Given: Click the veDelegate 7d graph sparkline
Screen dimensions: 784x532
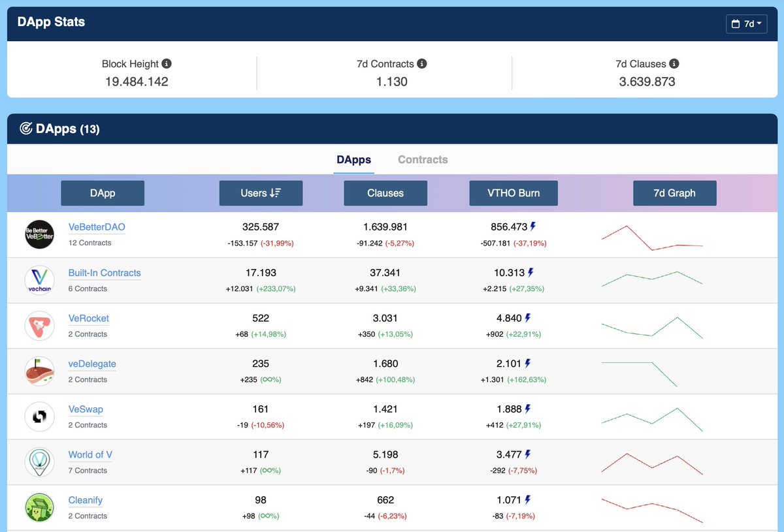Looking at the screenshot, I should tap(640, 374).
